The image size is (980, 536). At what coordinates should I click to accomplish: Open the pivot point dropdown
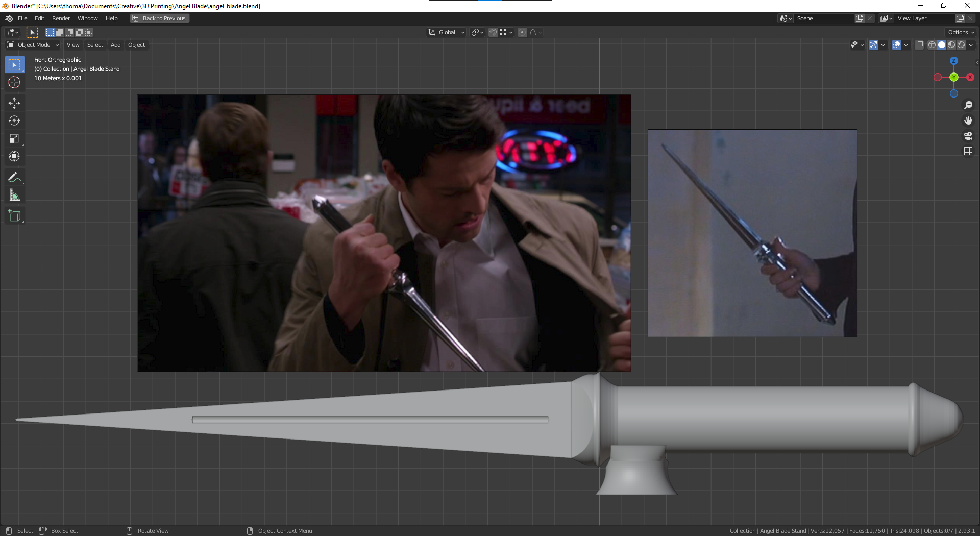click(478, 32)
